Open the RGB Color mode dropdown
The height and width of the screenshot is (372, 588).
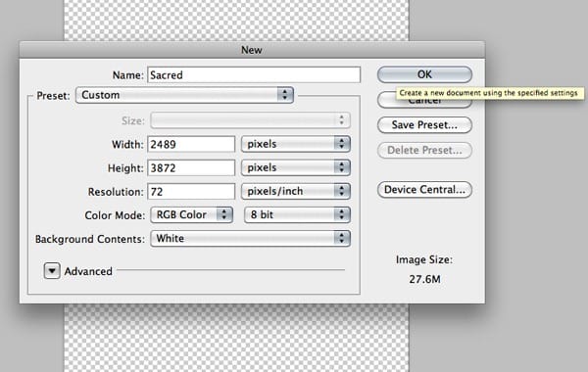(x=192, y=215)
